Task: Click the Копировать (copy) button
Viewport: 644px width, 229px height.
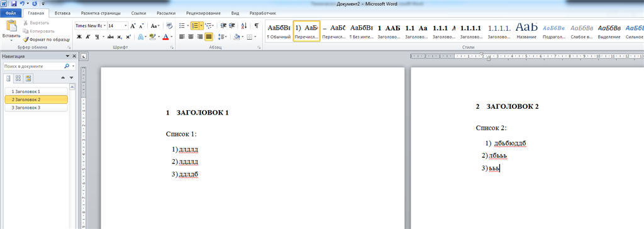Action: pyautogui.click(x=38, y=31)
